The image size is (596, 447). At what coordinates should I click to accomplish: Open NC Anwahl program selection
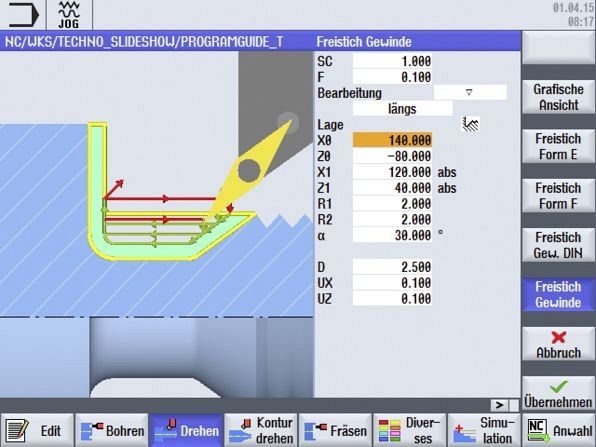[559, 430]
